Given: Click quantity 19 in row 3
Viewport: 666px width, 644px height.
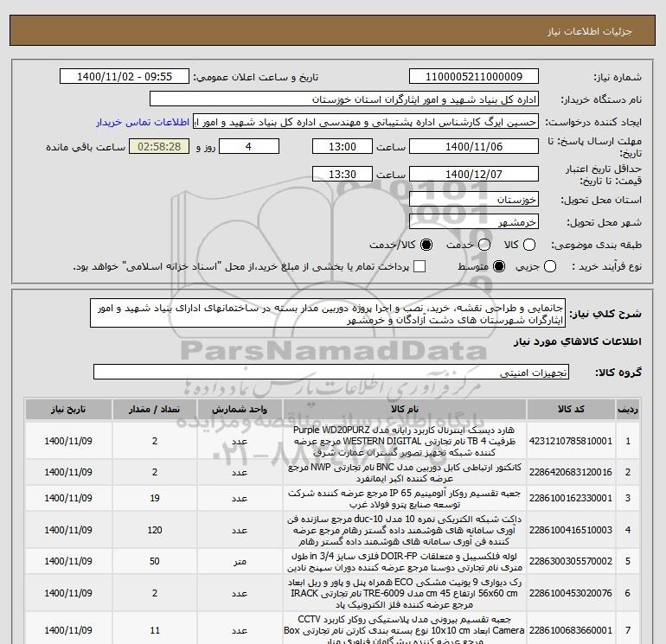Looking at the screenshot, I should coord(155,498).
